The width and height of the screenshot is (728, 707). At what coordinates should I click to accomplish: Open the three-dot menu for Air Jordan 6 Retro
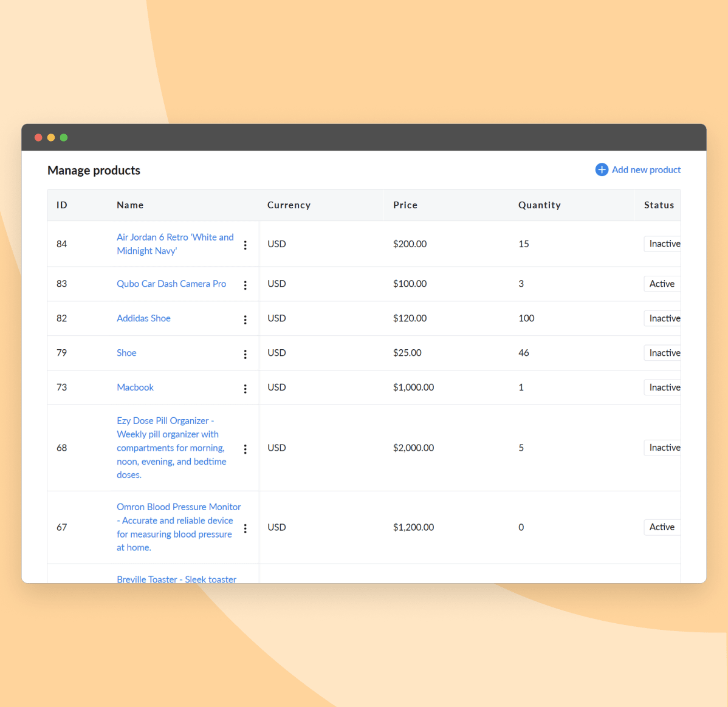tap(245, 245)
